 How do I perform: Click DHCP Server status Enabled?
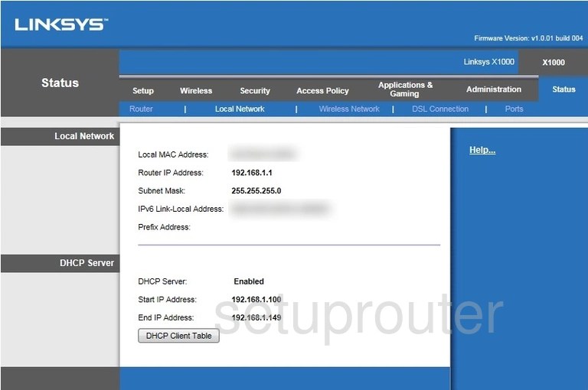(249, 281)
